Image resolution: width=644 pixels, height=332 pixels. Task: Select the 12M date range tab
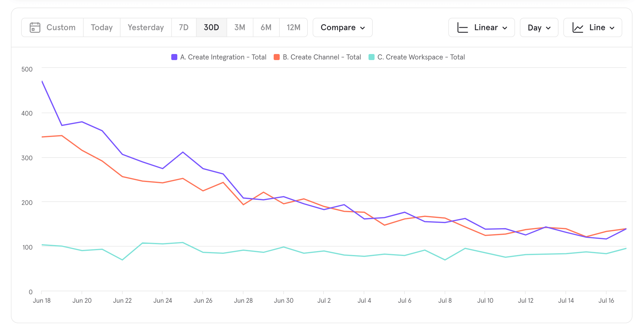(293, 27)
